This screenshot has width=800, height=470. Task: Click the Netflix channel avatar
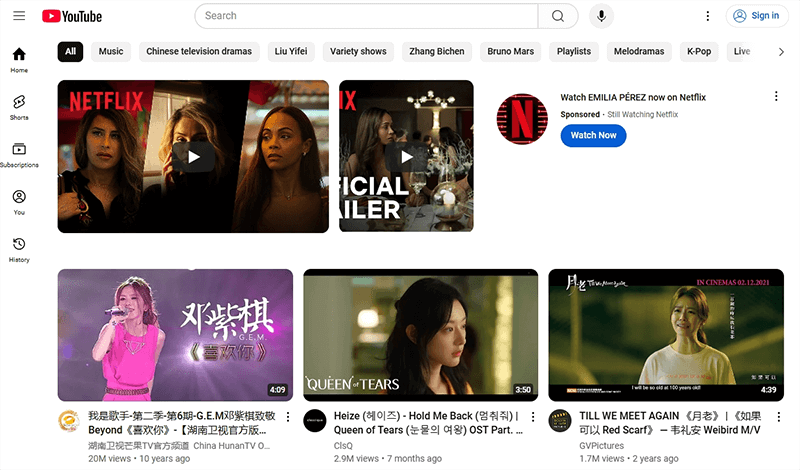click(x=522, y=119)
